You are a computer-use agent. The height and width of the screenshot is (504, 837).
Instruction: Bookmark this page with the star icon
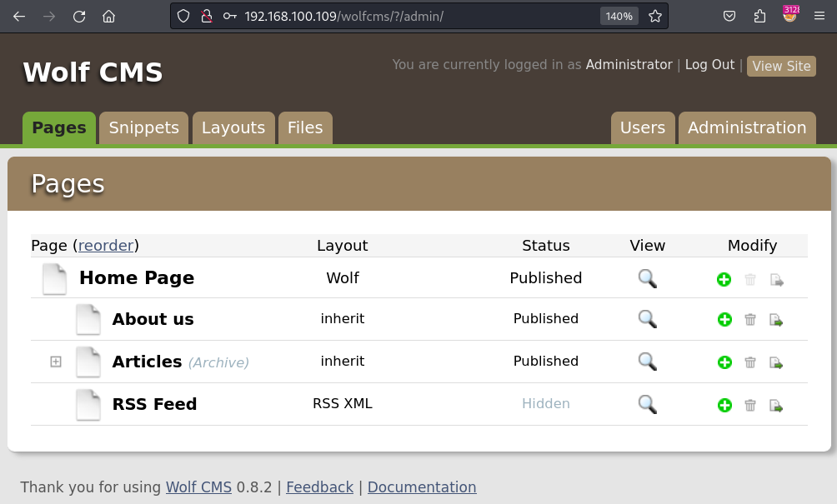tap(655, 16)
